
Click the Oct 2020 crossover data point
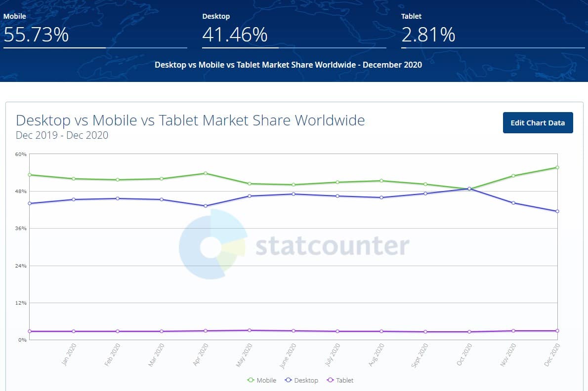[469, 189]
